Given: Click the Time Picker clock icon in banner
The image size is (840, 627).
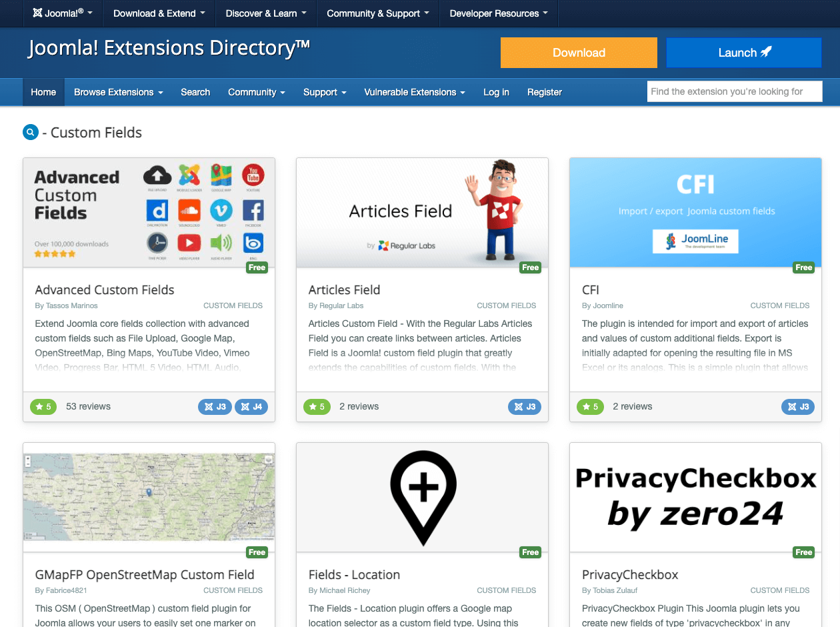Looking at the screenshot, I should [x=157, y=243].
